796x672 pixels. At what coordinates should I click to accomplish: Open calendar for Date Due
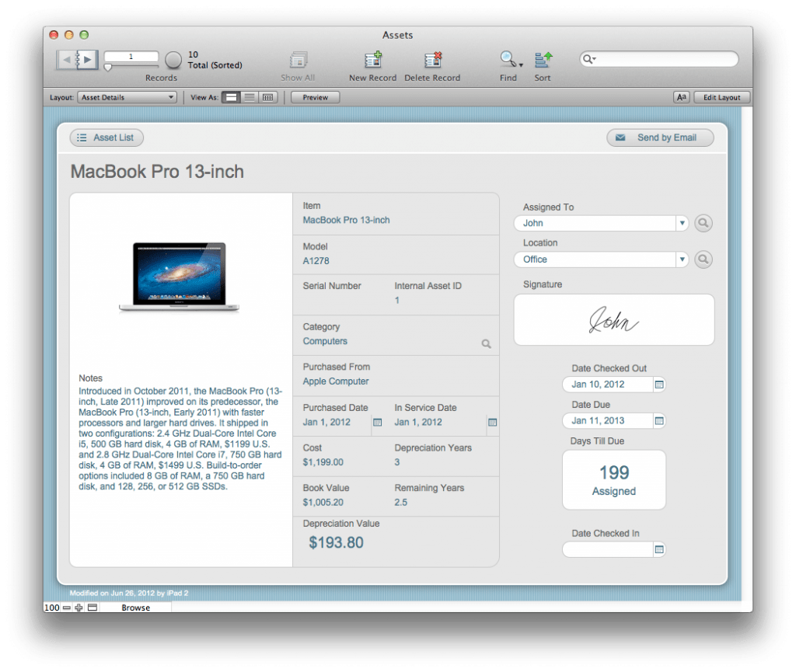click(x=659, y=421)
